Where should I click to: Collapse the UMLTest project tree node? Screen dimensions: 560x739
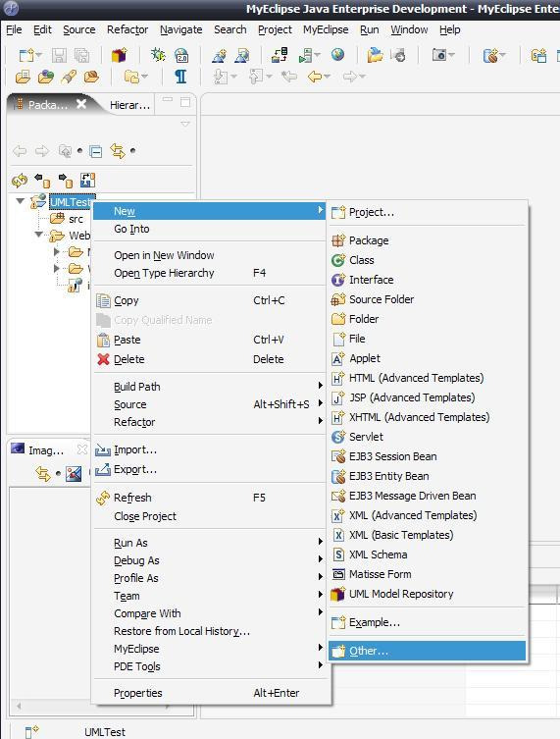click(21, 201)
